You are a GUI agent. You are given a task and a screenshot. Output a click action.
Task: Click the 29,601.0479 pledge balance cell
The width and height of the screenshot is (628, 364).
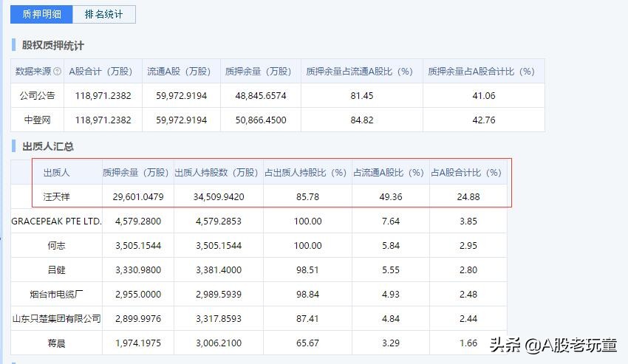(x=138, y=196)
